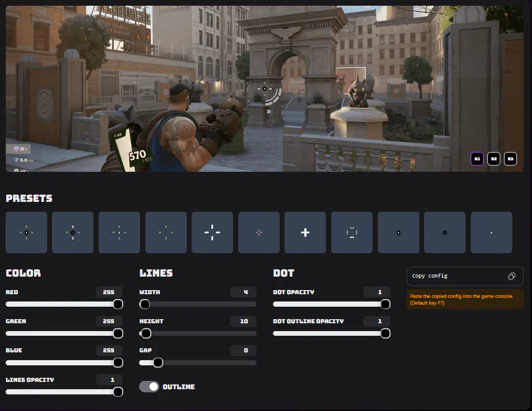Click the copy icon in Copy config
The width and height of the screenshot is (532, 411).
(x=512, y=276)
